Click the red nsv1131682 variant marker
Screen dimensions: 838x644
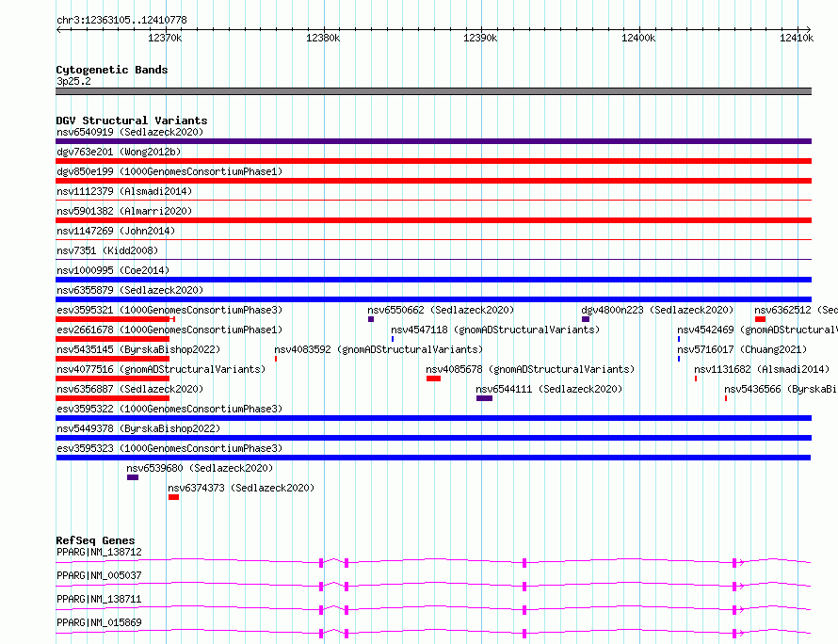696,378
